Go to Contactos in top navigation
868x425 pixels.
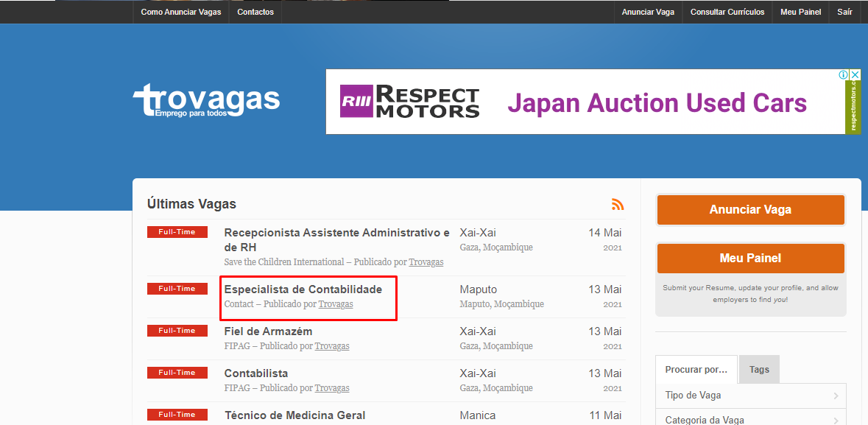pyautogui.click(x=255, y=12)
